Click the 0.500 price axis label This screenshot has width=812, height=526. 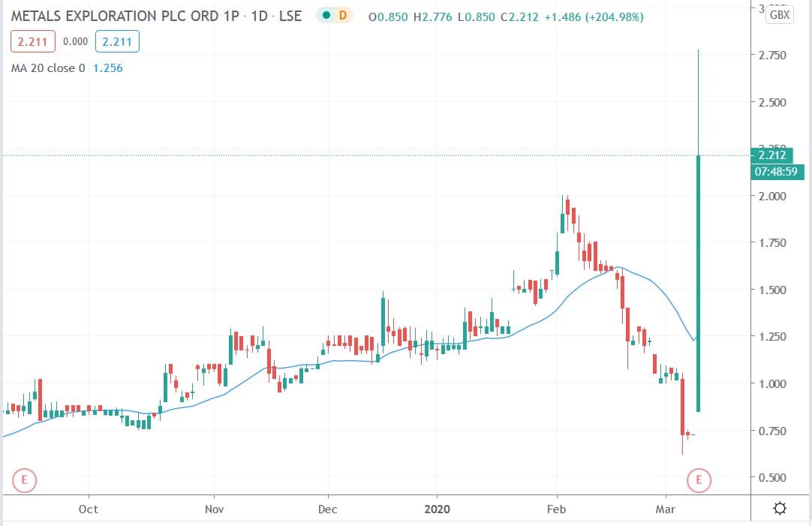click(x=772, y=476)
